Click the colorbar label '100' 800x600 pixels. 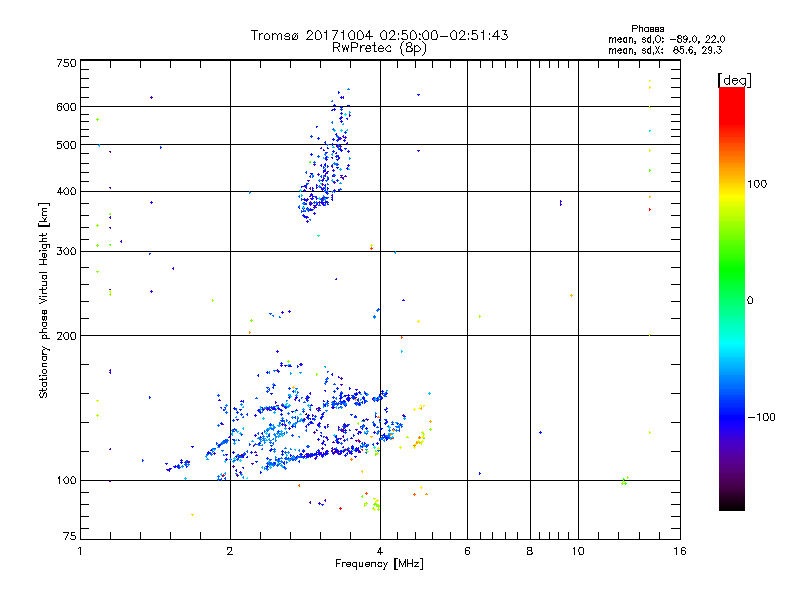[x=757, y=184]
